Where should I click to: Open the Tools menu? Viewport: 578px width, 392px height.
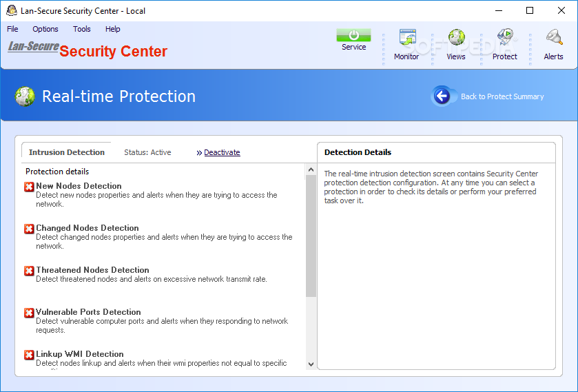point(82,29)
